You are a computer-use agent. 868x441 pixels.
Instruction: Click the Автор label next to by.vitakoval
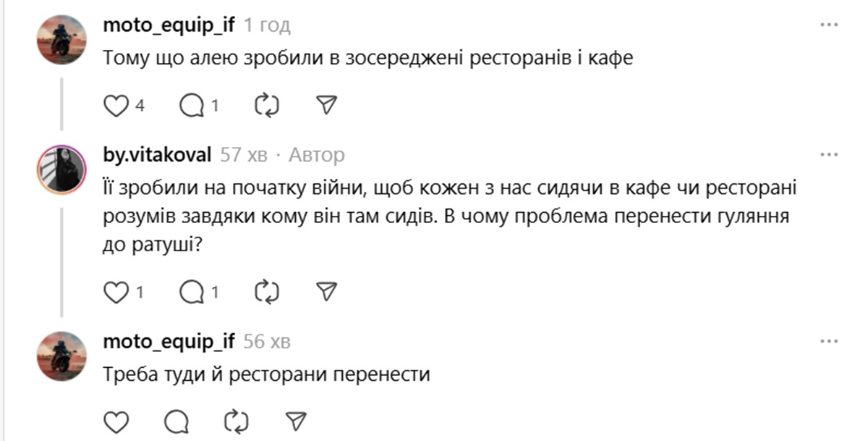point(318,154)
